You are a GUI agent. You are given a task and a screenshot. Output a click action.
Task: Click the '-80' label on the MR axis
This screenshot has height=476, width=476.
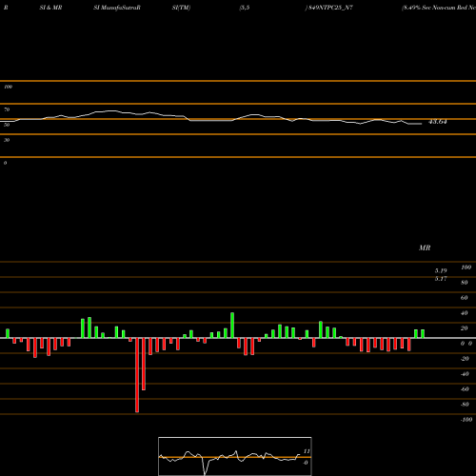tap(465, 405)
